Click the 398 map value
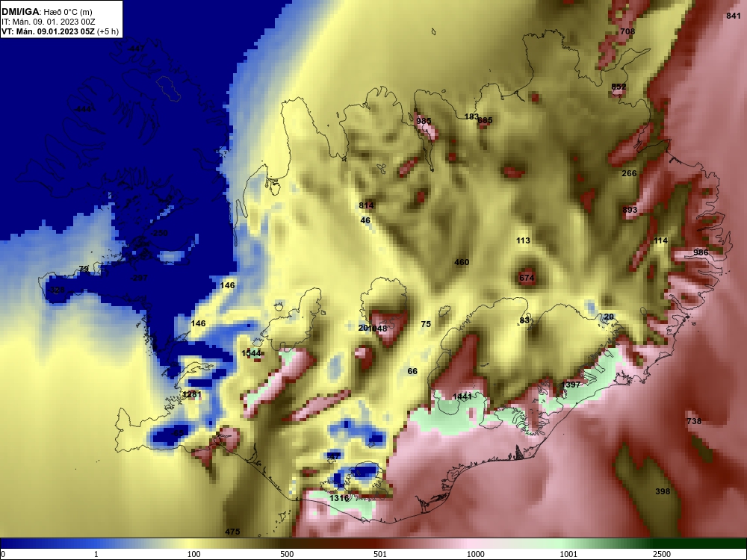Viewport: 747px width, 560px height. [663, 491]
